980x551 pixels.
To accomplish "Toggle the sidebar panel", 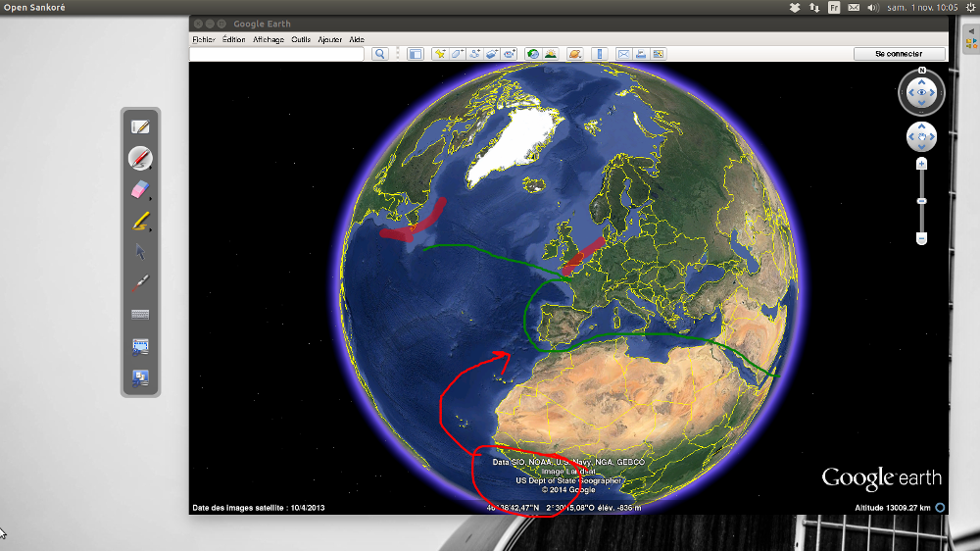I will pyautogui.click(x=415, y=54).
